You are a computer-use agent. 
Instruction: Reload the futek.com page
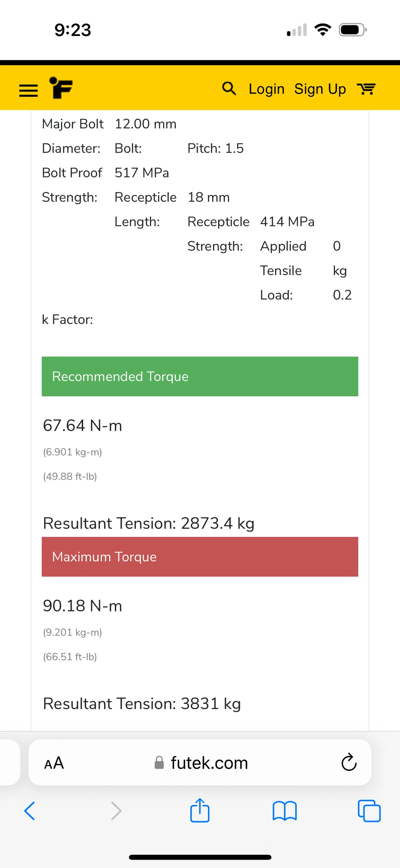pyautogui.click(x=349, y=762)
